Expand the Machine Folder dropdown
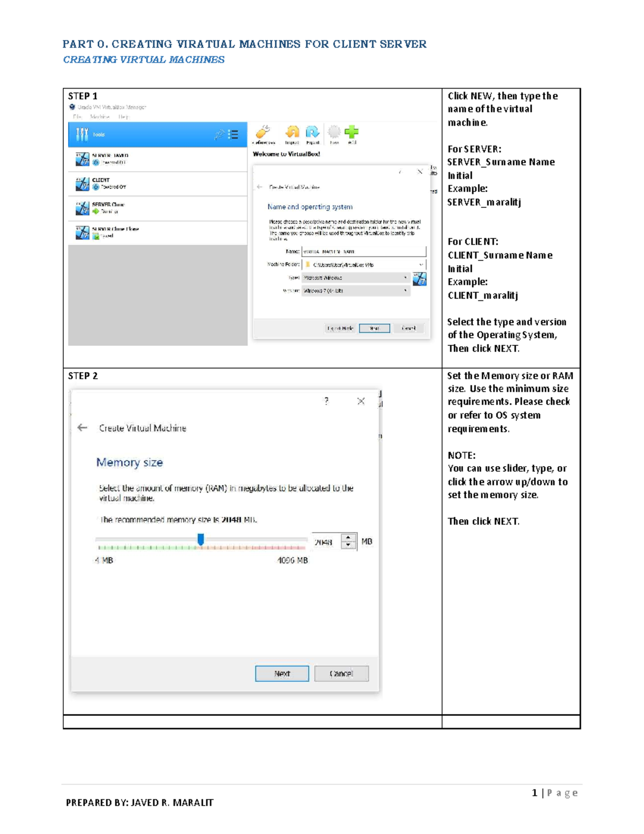644x834 pixels. point(421,265)
